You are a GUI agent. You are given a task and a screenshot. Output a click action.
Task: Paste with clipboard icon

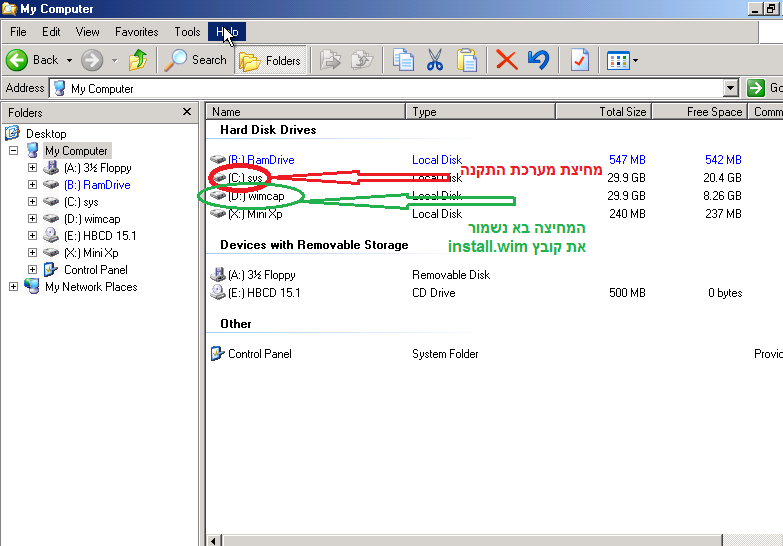[x=467, y=60]
